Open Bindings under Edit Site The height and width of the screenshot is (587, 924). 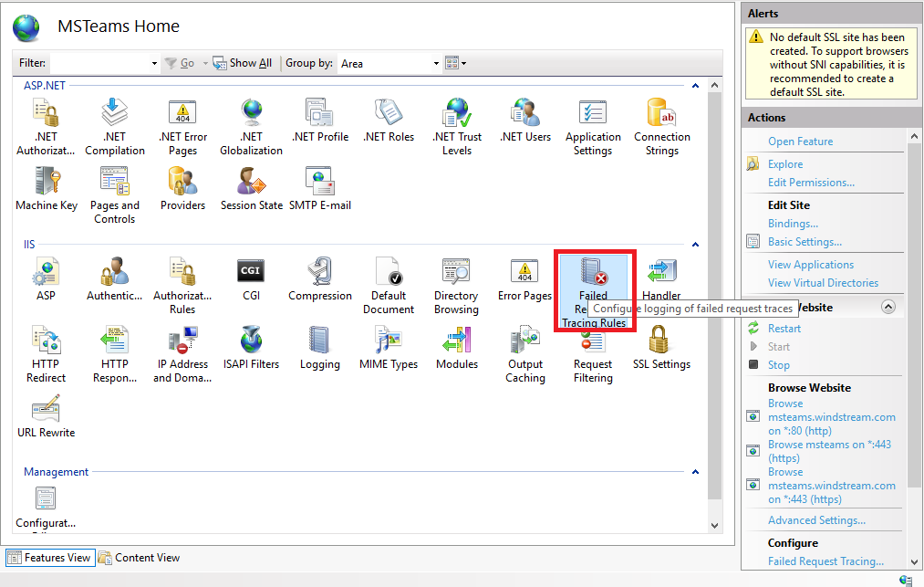point(793,224)
